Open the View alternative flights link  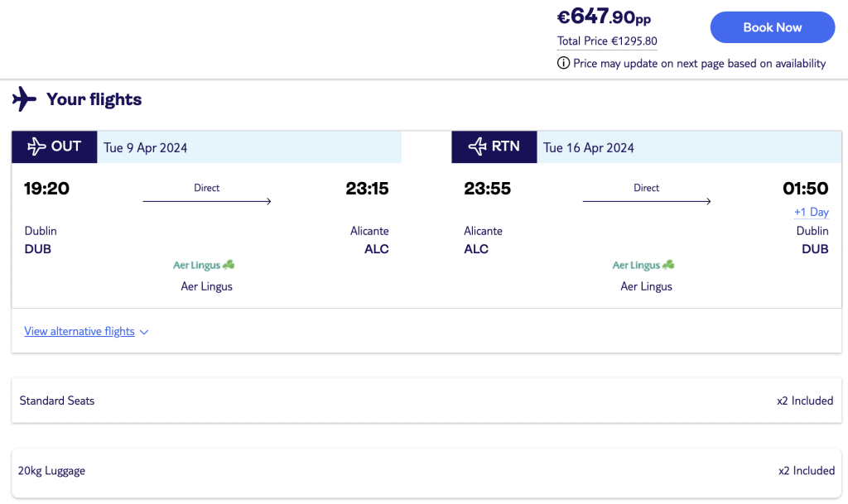(79, 331)
